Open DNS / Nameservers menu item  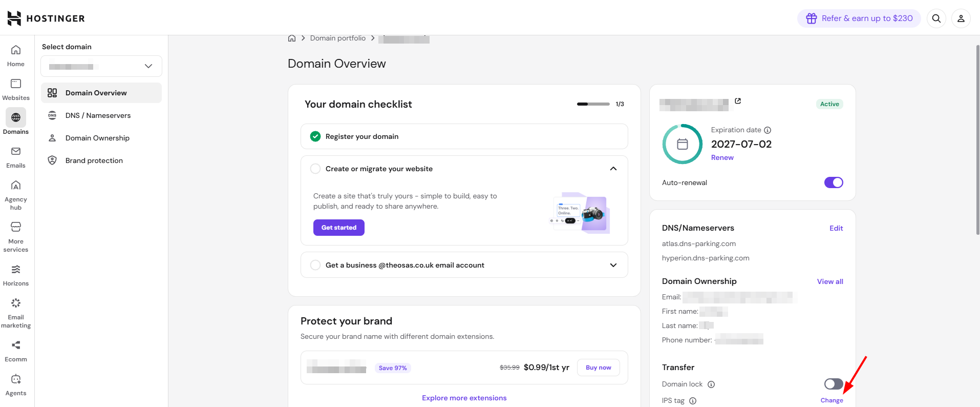coord(101,115)
